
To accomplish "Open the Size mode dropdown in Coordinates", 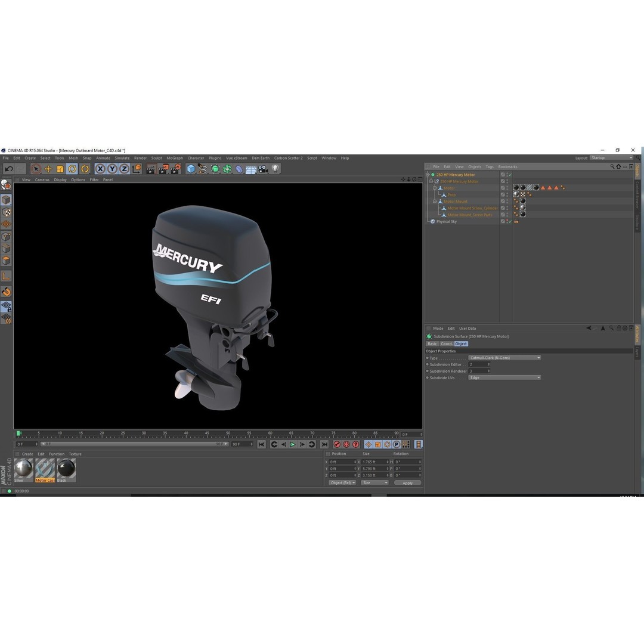I will 374,483.
